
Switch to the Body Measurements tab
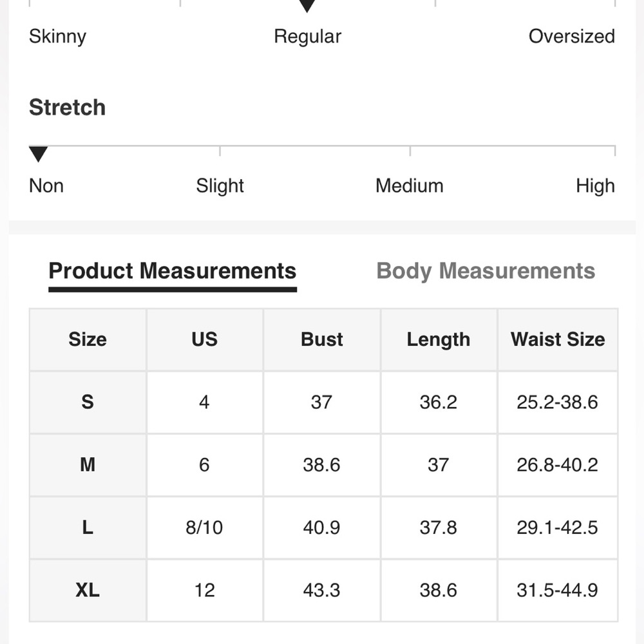486,271
